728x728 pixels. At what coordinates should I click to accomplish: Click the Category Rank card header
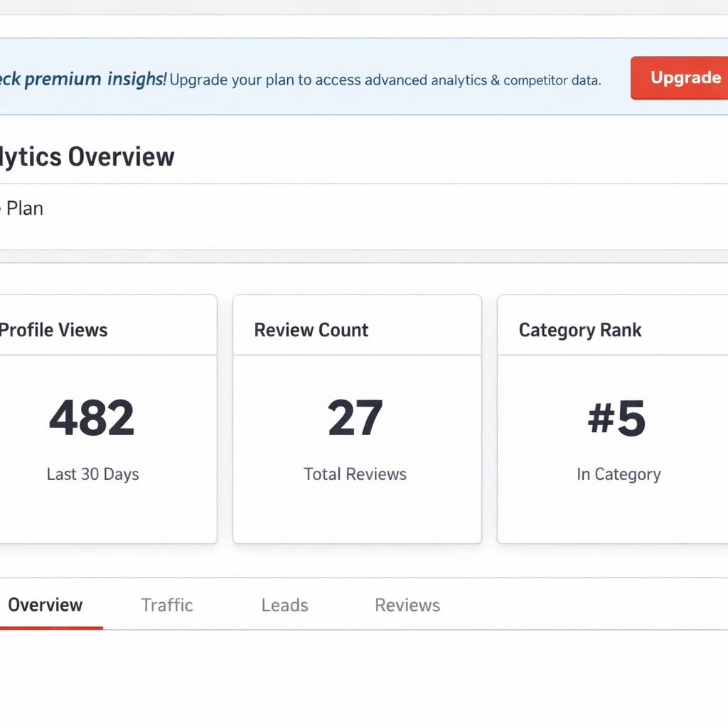pos(580,330)
